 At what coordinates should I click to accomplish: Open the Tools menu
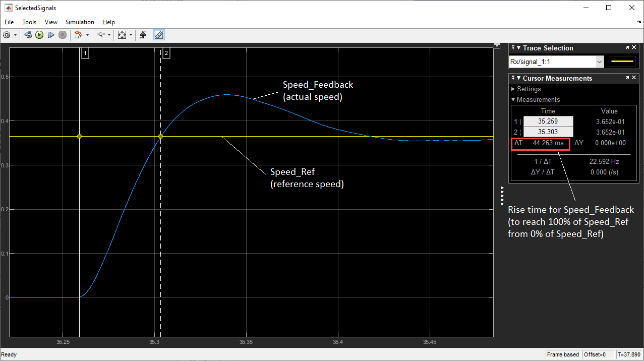[x=29, y=22]
